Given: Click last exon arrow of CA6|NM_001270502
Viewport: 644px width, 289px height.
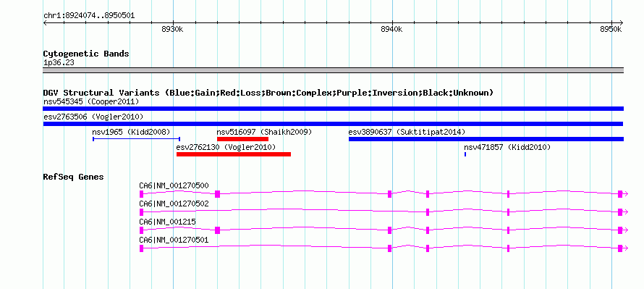Looking at the screenshot, I should point(622,212).
